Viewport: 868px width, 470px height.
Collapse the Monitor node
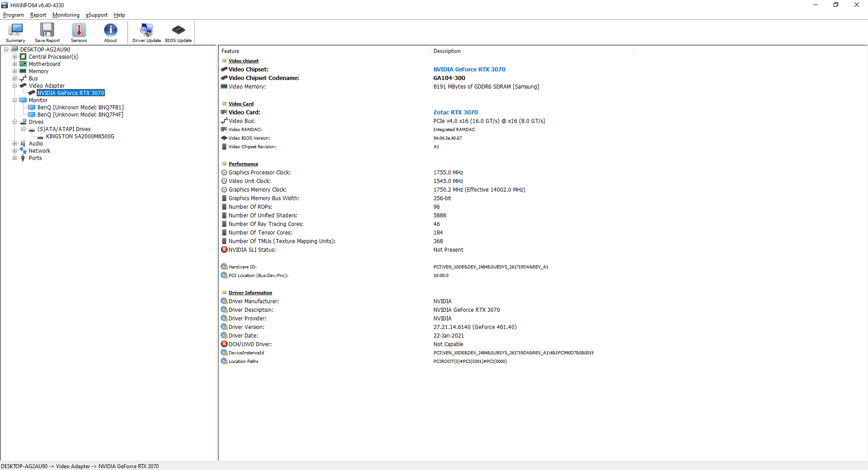[15, 100]
